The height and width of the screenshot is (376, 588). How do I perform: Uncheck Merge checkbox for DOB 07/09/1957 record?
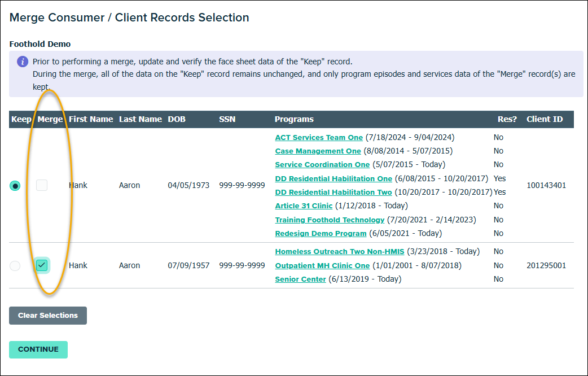[42, 265]
